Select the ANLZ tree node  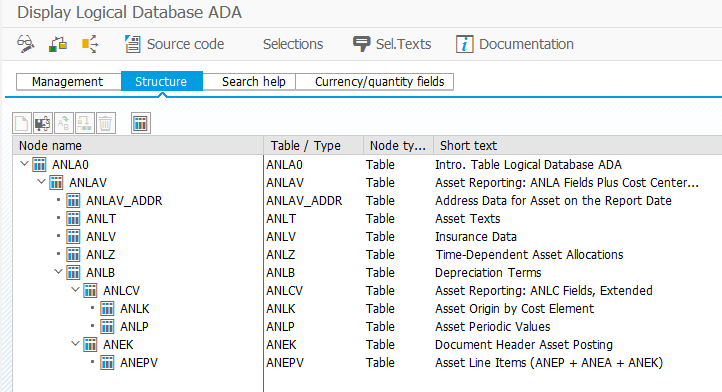click(x=101, y=255)
